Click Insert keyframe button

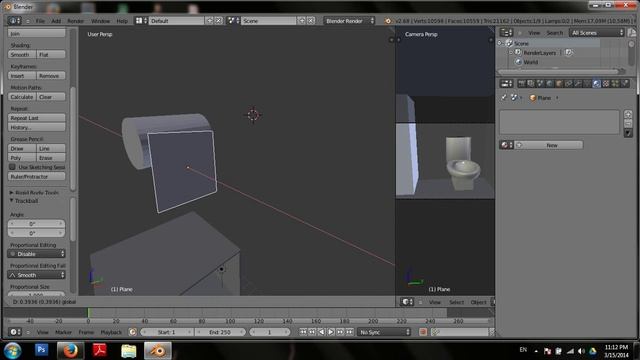pyautogui.click(x=22, y=76)
